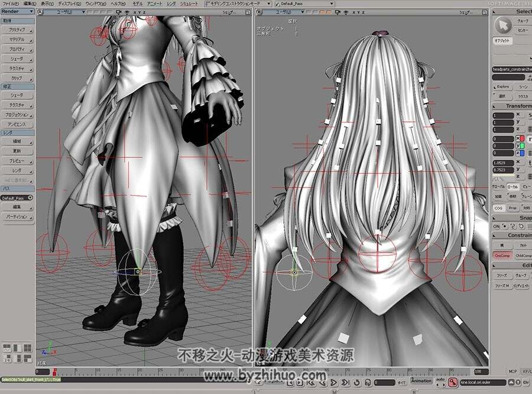Viewport: 532px width, 394px height.
Task: Toggle the auto key button
Action: pyautogui.click(x=440, y=379)
